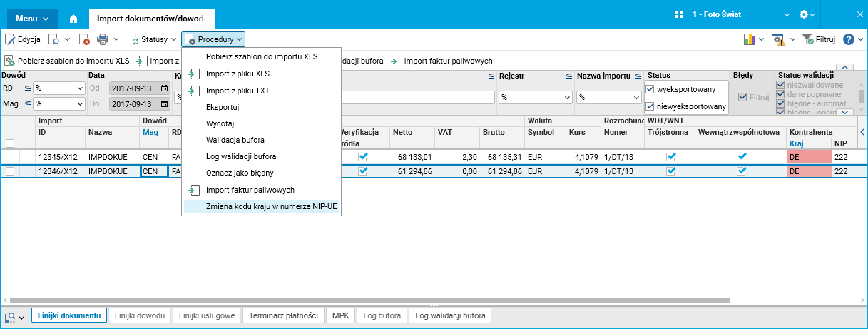Expand the company selector arrow beside Foto Świat
Screen dimensions: 868x329
pyautogui.click(x=787, y=14)
